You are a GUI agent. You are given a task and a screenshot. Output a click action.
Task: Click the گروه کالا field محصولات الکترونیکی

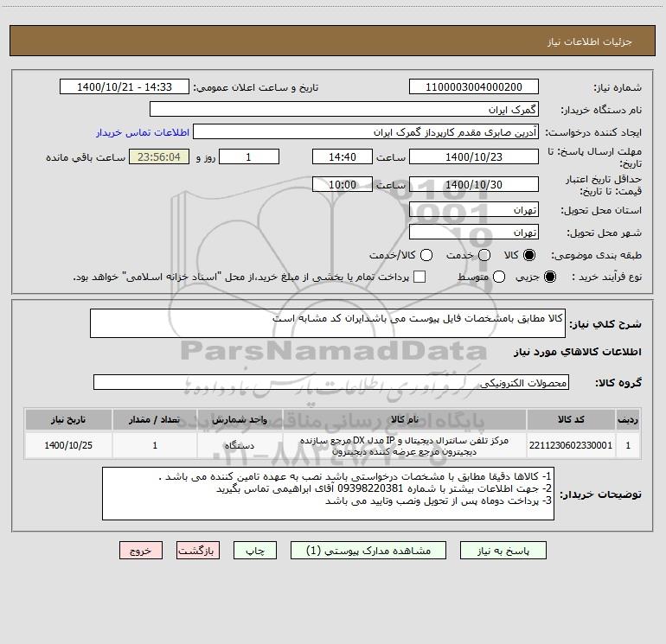point(331,382)
